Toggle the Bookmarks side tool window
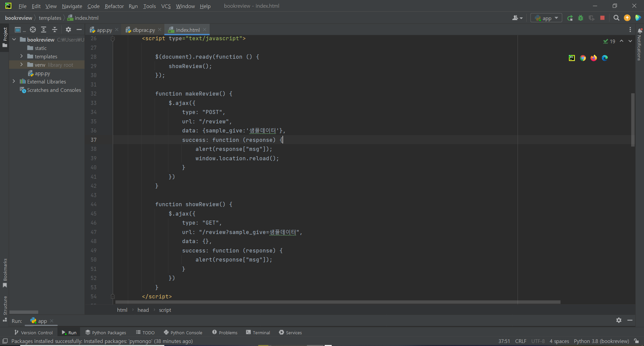Image resolution: width=644 pixels, height=346 pixels. (x=5, y=273)
